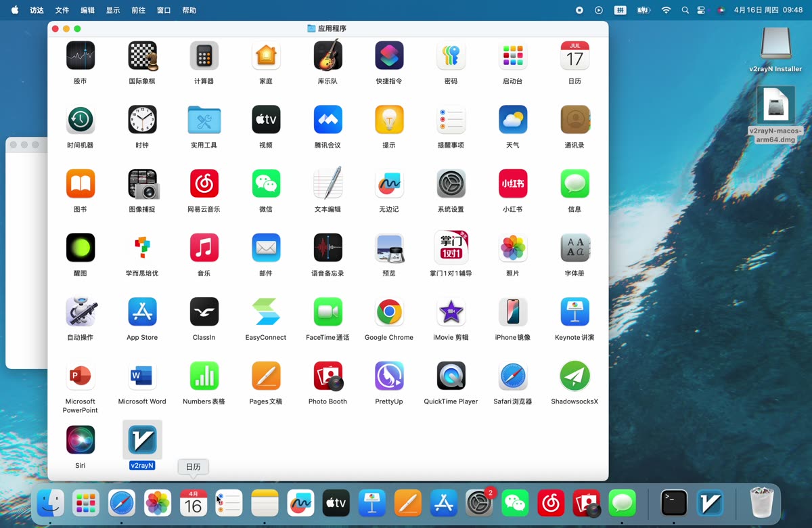Open the ClassIn app icon

click(204, 311)
